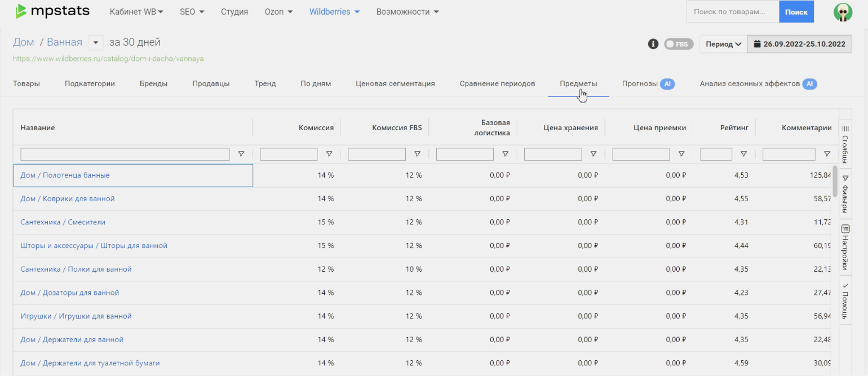Open Сантехника / Полки для ванной link
This screenshot has width=868, height=376.
pos(76,269)
